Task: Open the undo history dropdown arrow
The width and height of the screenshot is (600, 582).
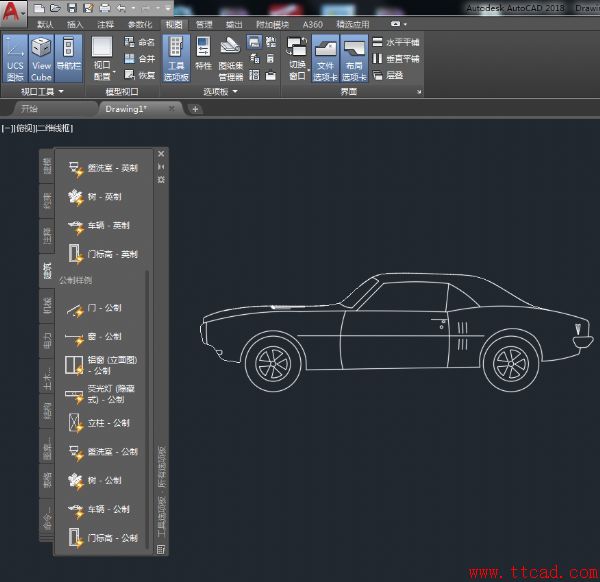Action: (x=133, y=8)
